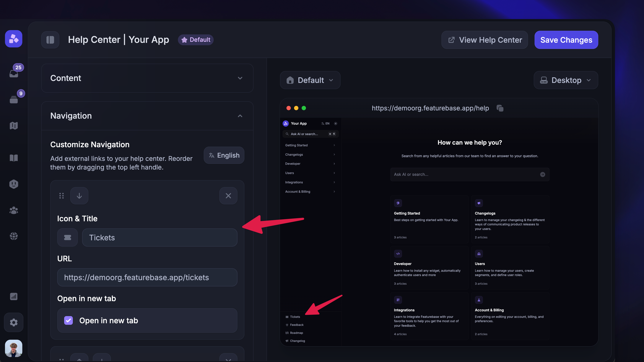
Task: Open Feedback link in preview sidebar
Action: coord(294,325)
